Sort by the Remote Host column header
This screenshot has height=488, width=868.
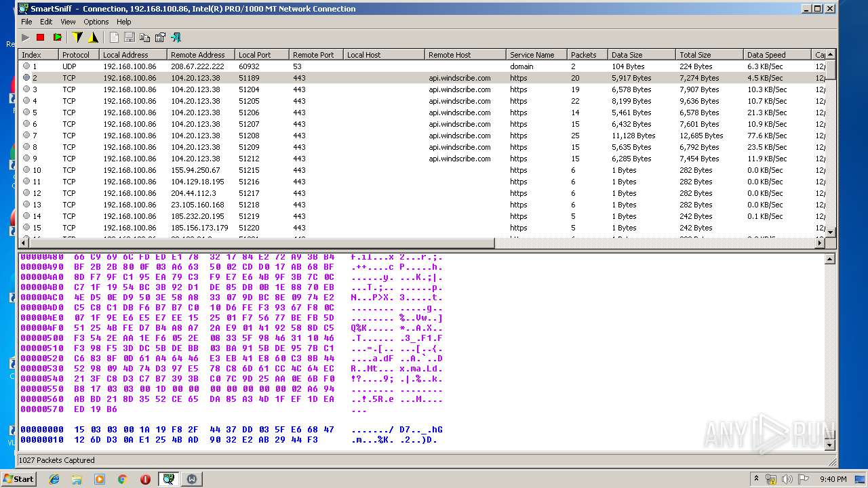(x=466, y=55)
